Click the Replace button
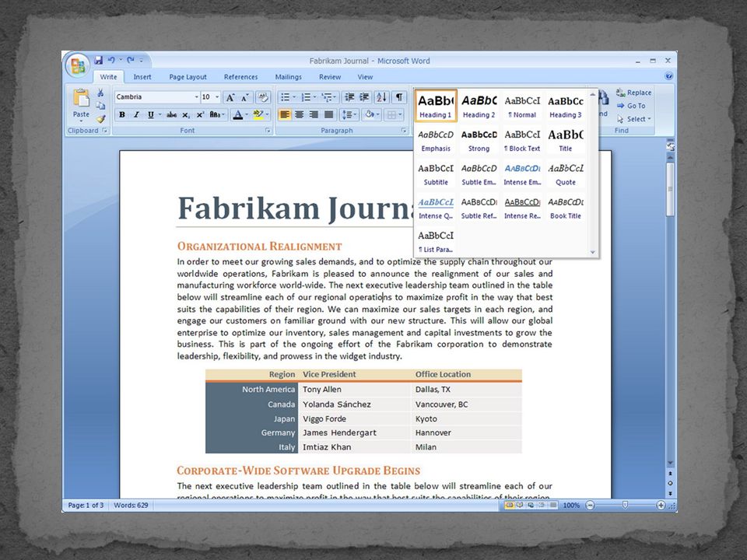This screenshot has height=560, width=747. point(633,93)
